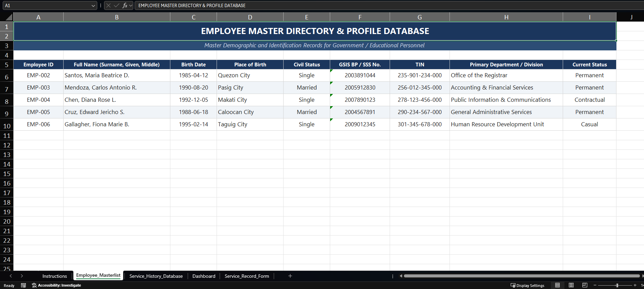Open Display Settings in status bar
Image resolution: width=644 pixels, height=289 pixels.
(x=527, y=285)
